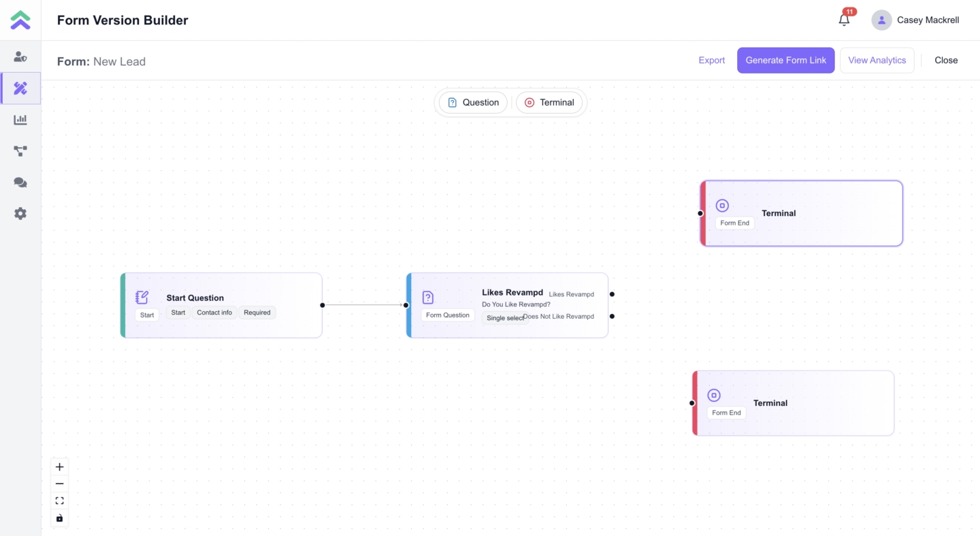Add a Question node from toolbar
980x536 pixels.
coord(473,103)
